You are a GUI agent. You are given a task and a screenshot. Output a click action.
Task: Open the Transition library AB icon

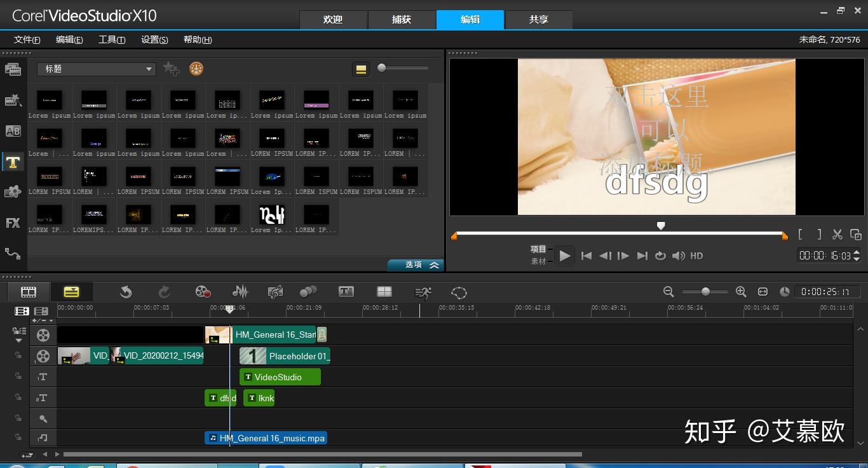point(13,131)
